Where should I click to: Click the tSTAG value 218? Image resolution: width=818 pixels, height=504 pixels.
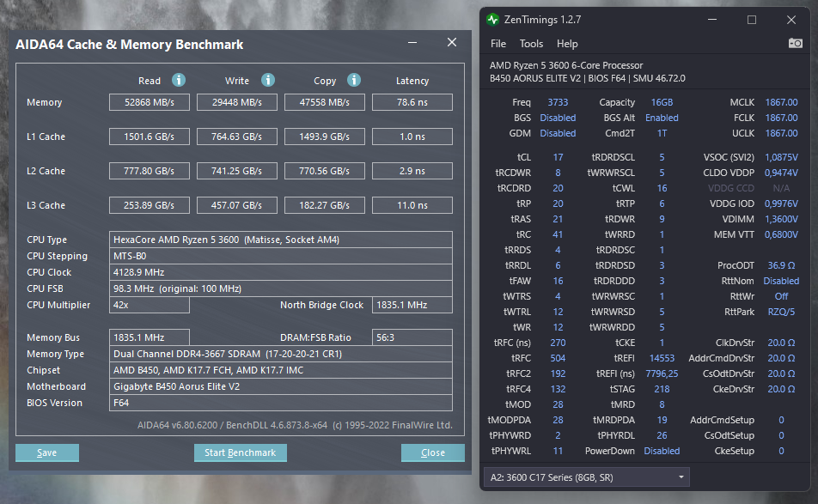pyautogui.click(x=662, y=389)
